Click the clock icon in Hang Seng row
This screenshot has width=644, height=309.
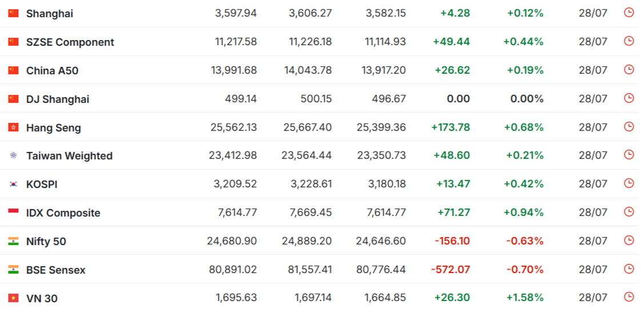629,126
